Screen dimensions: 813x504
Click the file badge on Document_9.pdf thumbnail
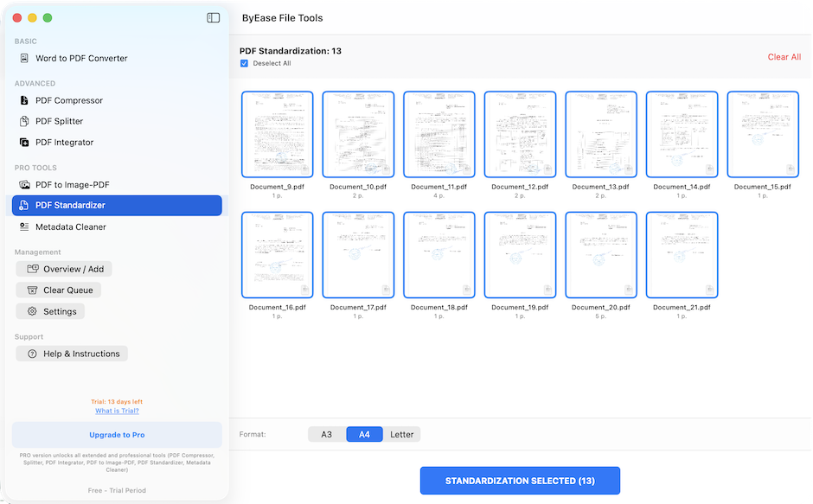pyautogui.click(x=305, y=169)
